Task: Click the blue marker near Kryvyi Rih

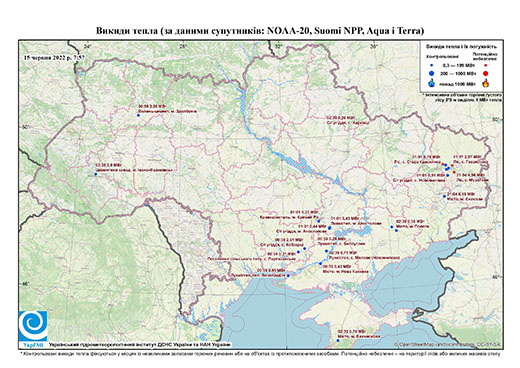Action: point(319,221)
